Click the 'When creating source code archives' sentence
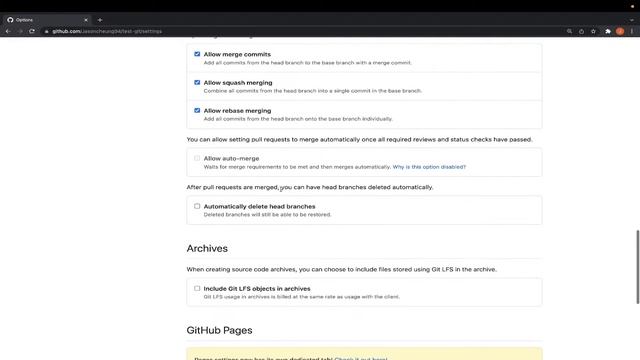The width and height of the screenshot is (640, 360). pyautogui.click(x=342, y=269)
